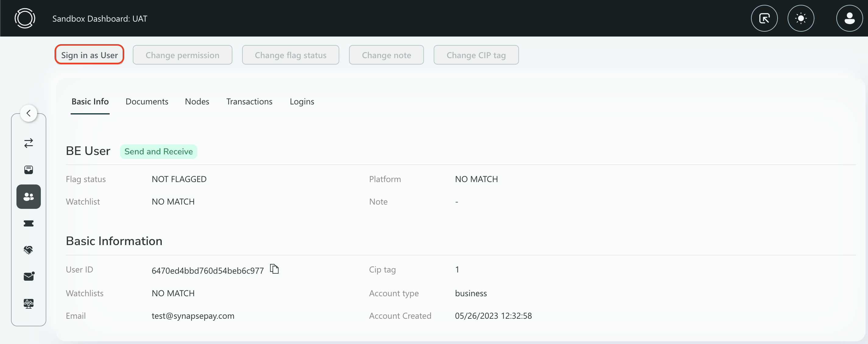The height and width of the screenshot is (344, 868).
Task: Switch to the Logins tab
Action: pyautogui.click(x=302, y=101)
